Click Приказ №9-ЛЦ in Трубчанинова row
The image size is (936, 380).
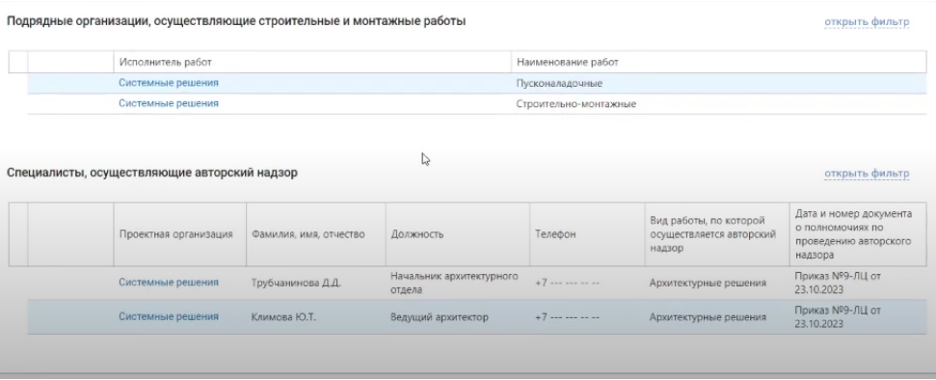coord(838,283)
